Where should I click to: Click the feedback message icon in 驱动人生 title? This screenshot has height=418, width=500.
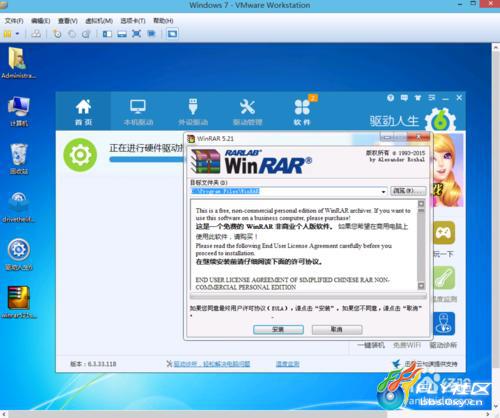tap(404, 98)
